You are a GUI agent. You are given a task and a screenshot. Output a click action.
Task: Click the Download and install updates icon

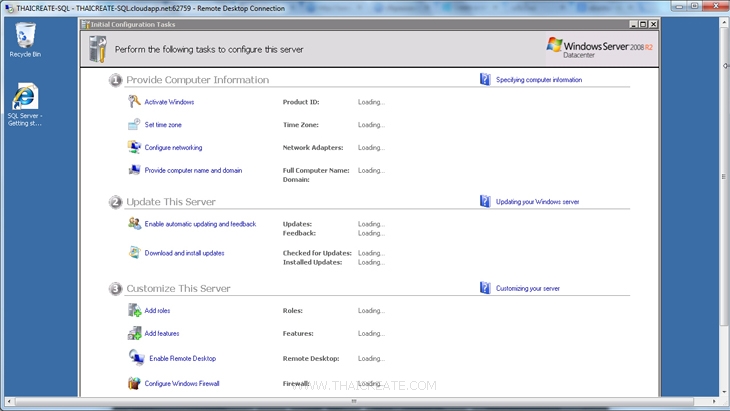(134, 253)
